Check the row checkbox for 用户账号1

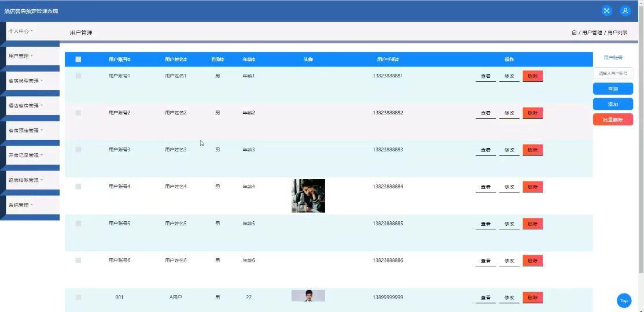79,76
